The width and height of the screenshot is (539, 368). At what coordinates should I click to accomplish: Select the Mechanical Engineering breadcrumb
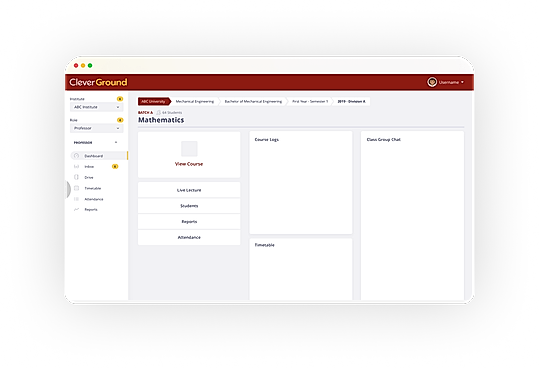pyautogui.click(x=195, y=101)
